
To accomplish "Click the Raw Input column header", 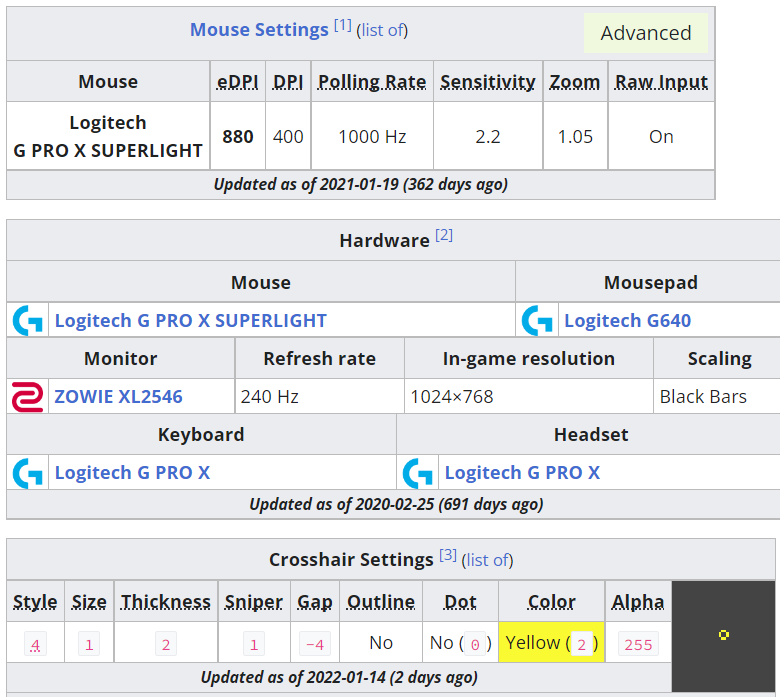I will (x=661, y=82).
